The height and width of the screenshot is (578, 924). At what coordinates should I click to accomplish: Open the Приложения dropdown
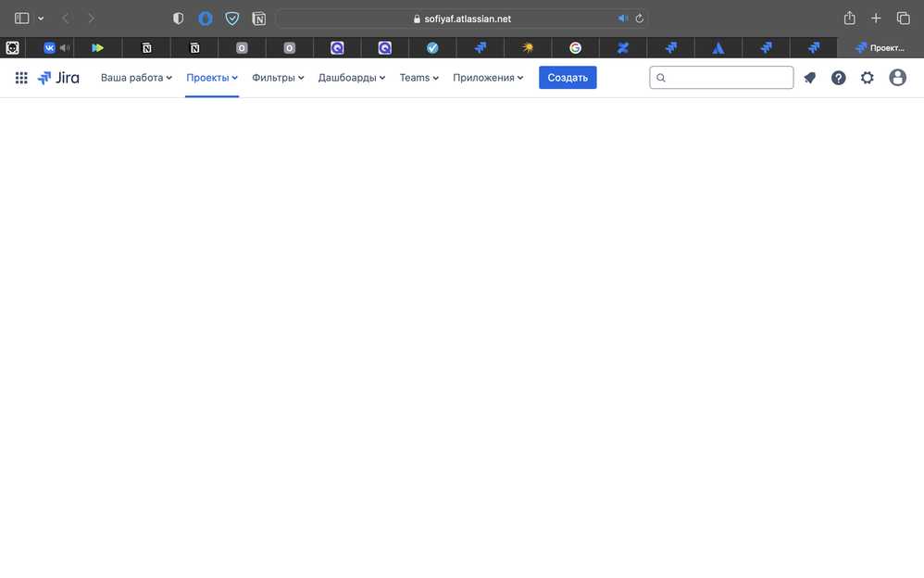click(x=488, y=78)
